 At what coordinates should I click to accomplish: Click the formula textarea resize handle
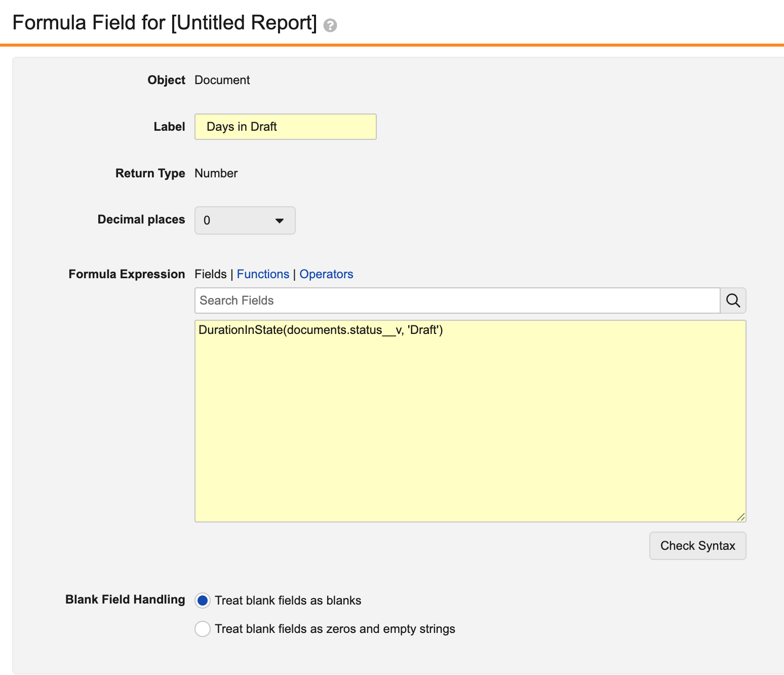pyautogui.click(x=740, y=516)
